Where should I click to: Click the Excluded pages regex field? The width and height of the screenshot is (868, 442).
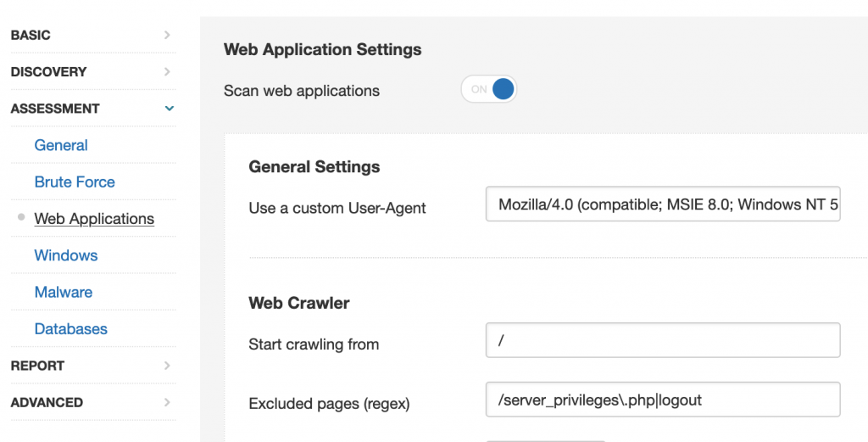pos(662,400)
